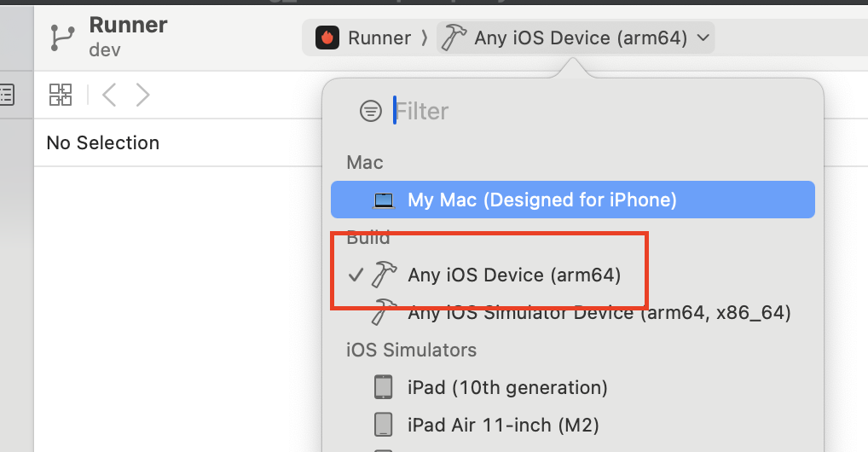Click the filter options circle icon
Screen dimensions: 868x452
tap(370, 111)
